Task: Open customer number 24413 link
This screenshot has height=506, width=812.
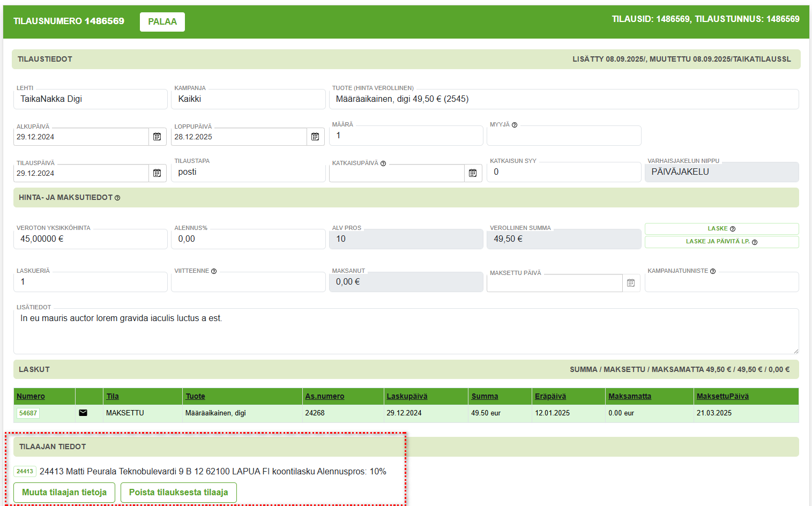Action: click(x=25, y=472)
